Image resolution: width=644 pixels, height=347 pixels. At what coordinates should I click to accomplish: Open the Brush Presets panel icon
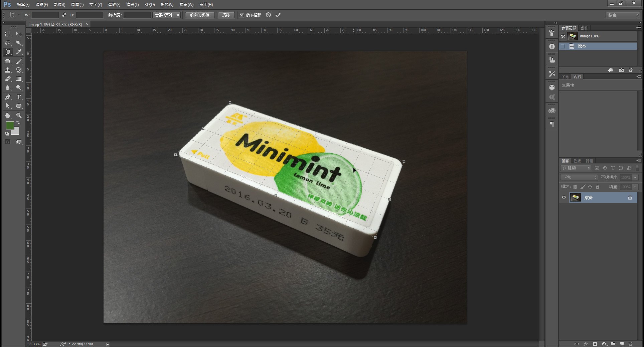tap(552, 33)
